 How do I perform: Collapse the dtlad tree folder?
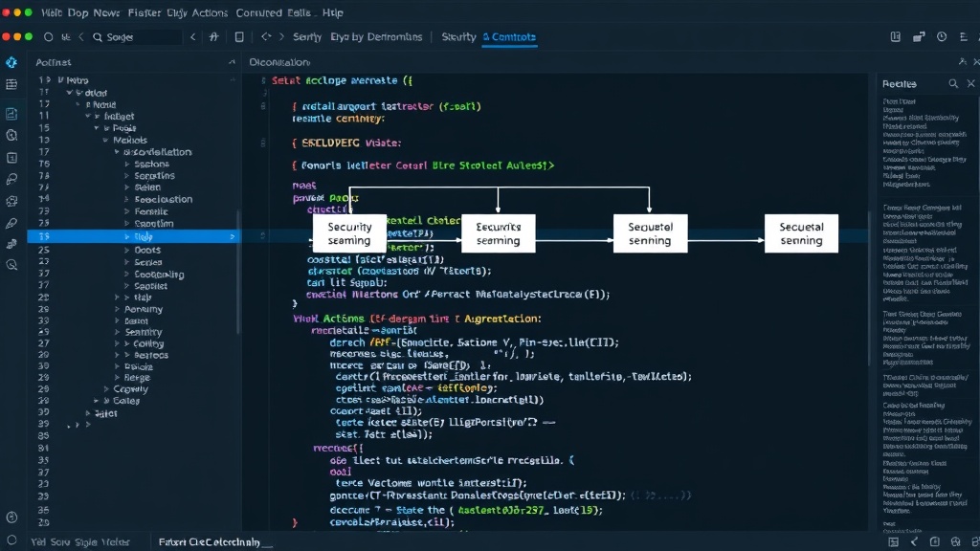[69, 93]
